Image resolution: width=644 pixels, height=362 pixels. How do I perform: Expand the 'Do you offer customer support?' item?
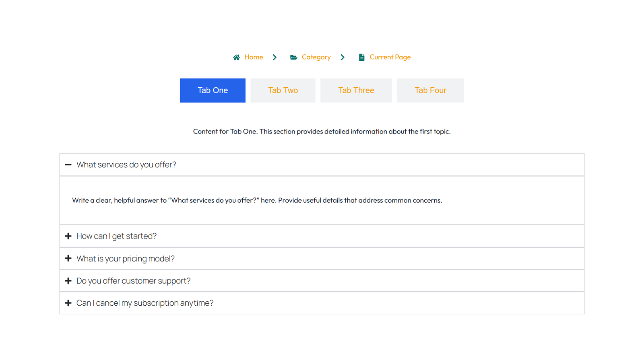[133, 280]
